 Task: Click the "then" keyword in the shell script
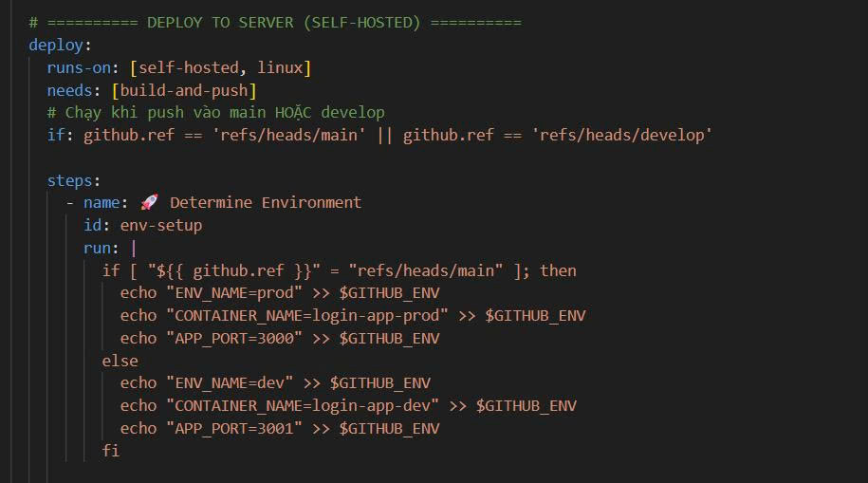(x=558, y=270)
